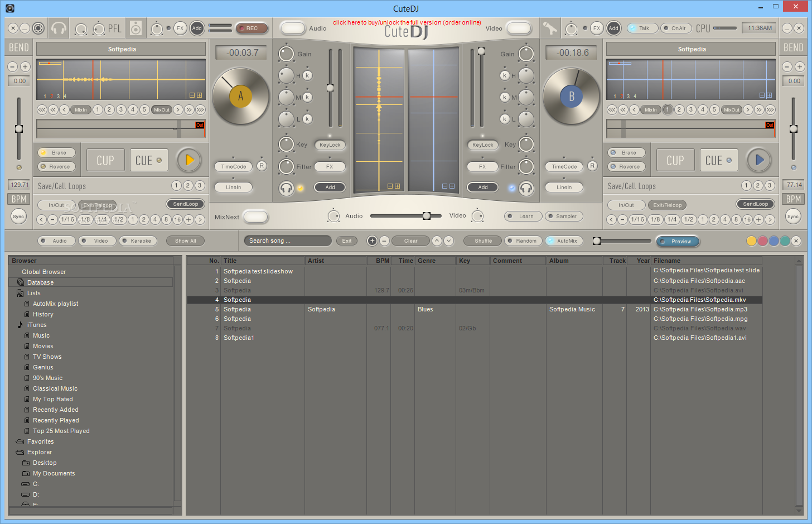Click the mixer headphone cue icon for deck A
The image size is (812, 524).
tap(287, 188)
